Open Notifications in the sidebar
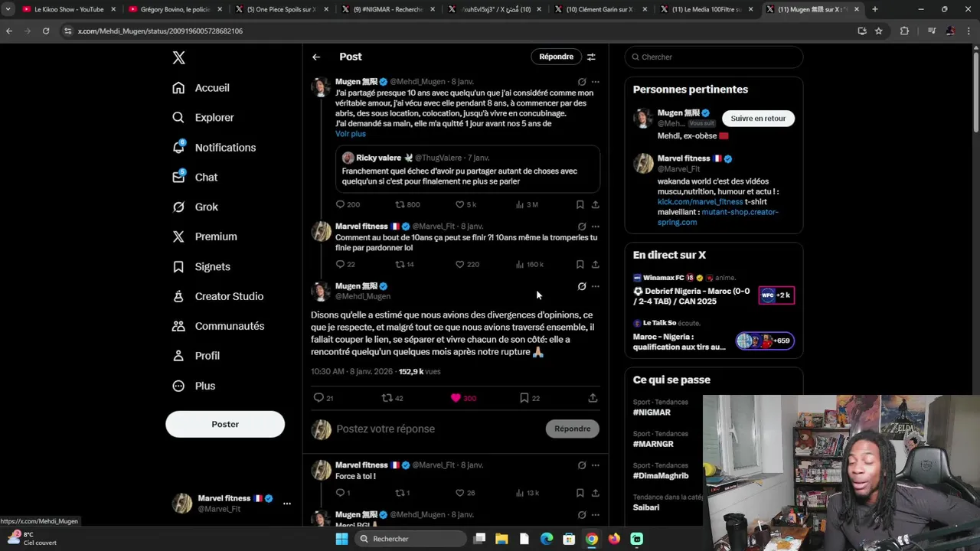The image size is (980, 551). coord(214,148)
